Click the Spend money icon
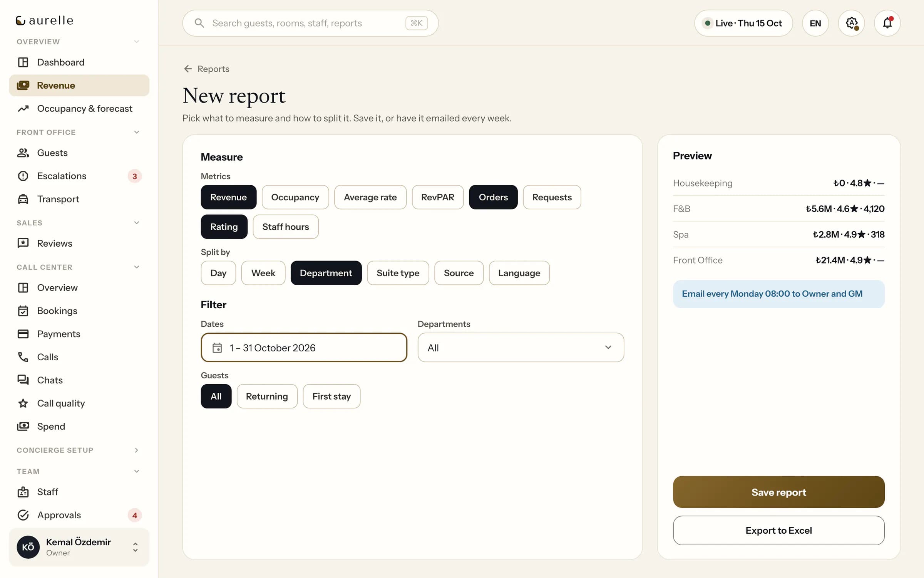Screen dimensions: 924x578 click(23, 426)
